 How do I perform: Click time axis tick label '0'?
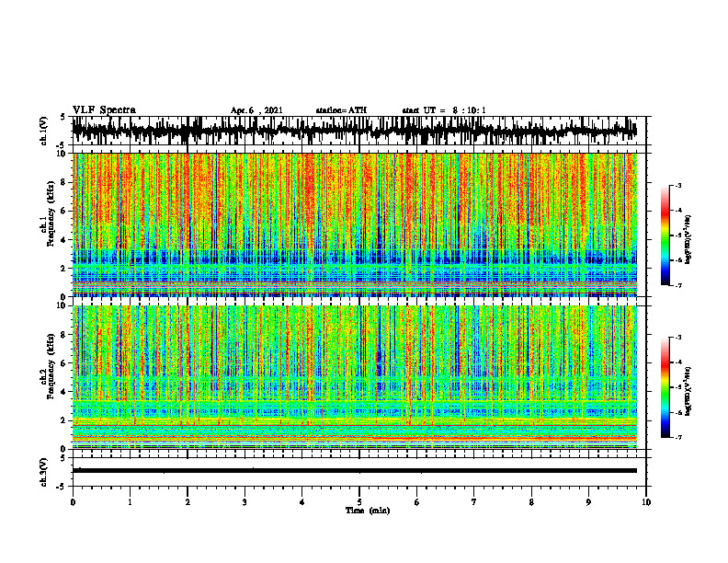click(x=73, y=502)
